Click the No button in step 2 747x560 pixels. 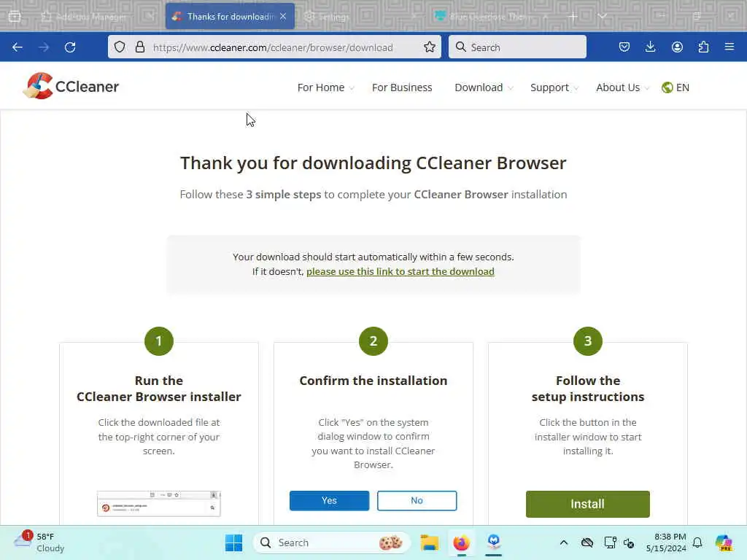417,500
